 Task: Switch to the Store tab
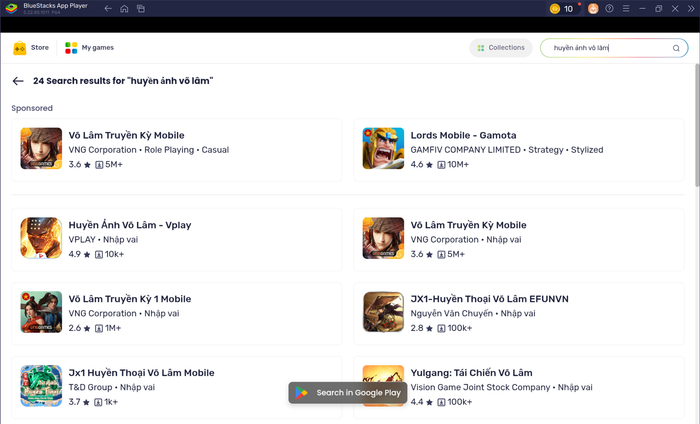point(31,47)
